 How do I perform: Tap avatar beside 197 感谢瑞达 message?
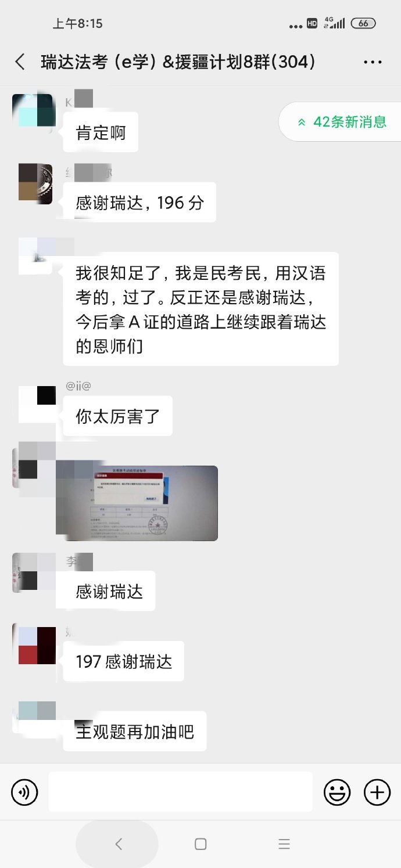[35, 646]
